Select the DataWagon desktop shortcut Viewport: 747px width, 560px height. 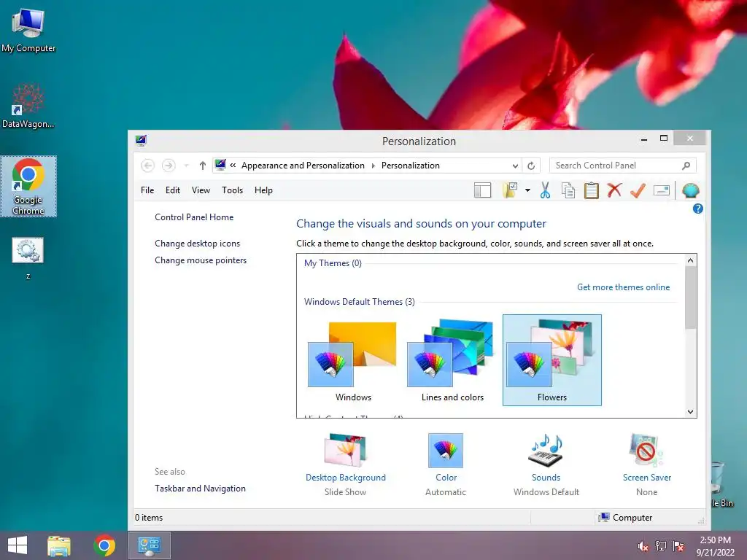[x=28, y=106]
